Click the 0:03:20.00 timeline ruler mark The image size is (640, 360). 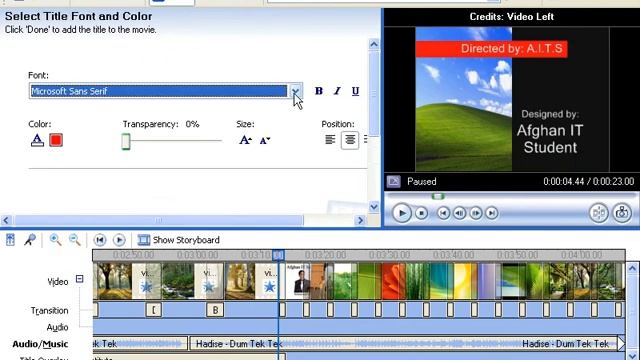pos(325,255)
